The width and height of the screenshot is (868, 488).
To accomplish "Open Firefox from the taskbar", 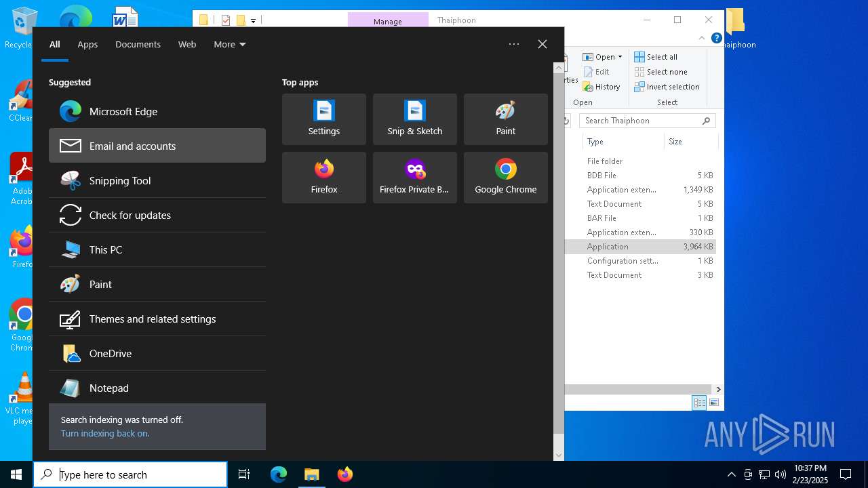I will [x=344, y=474].
